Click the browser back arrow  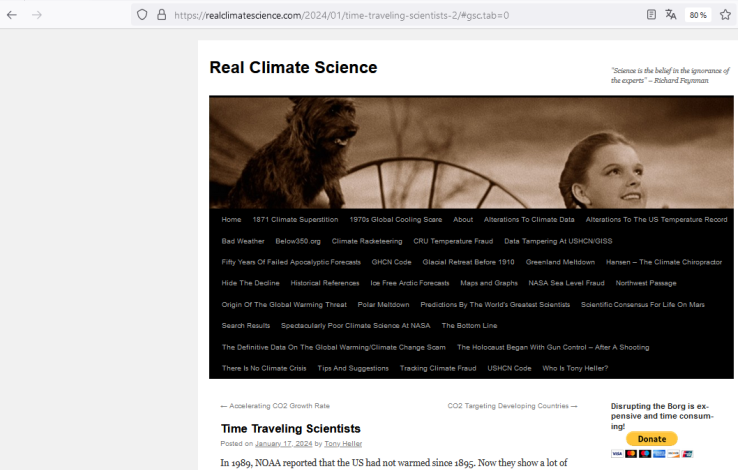pyautogui.click(x=12, y=15)
